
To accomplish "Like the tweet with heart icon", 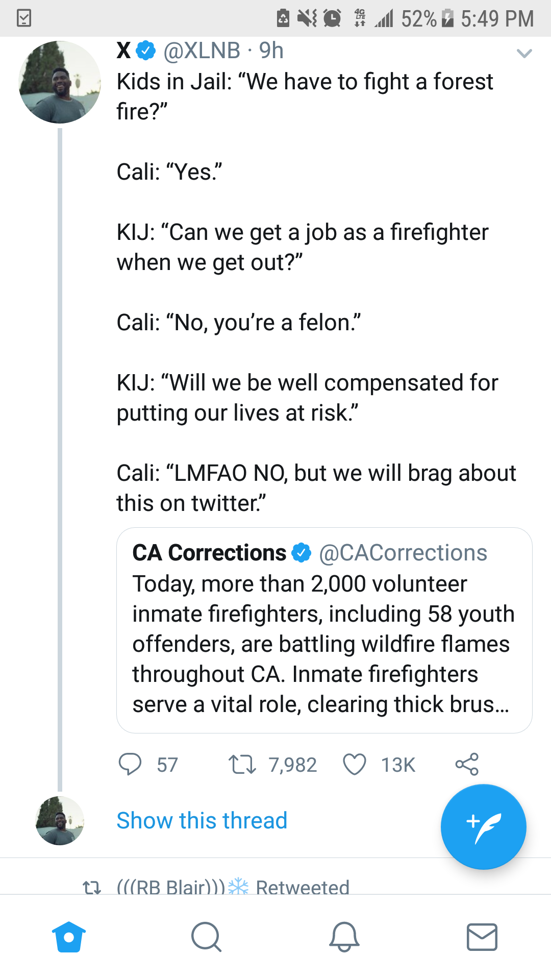I will pyautogui.click(x=355, y=764).
